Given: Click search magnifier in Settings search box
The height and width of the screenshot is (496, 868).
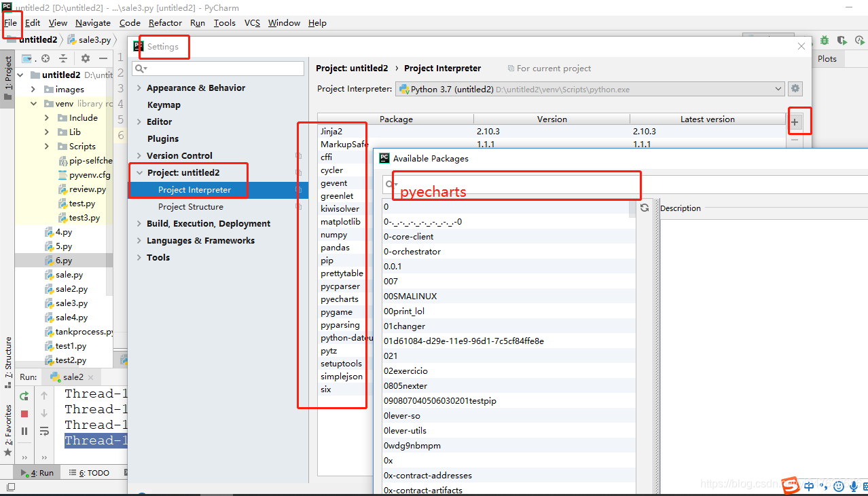Looking at the screenshot, I should (141, 69).
